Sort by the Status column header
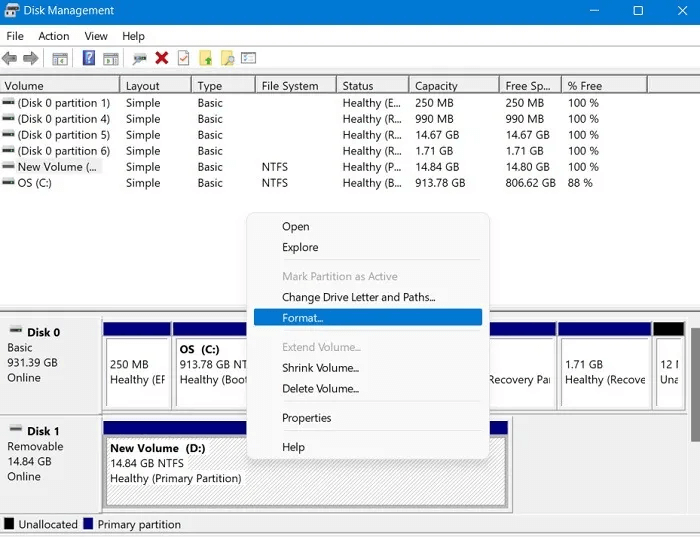Screen dimensions: 700x537 pos(372,86)
